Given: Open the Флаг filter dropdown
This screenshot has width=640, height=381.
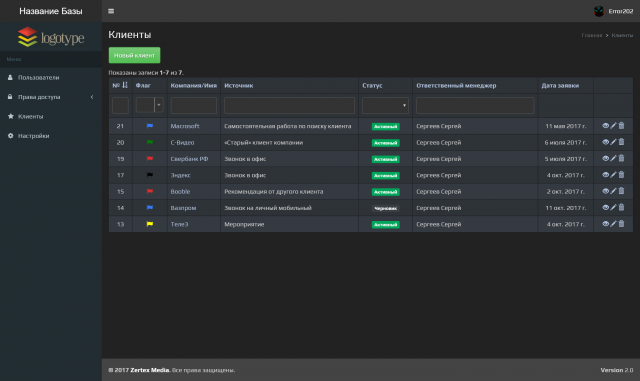Looking at the screenshot, I should coord(150,105).
